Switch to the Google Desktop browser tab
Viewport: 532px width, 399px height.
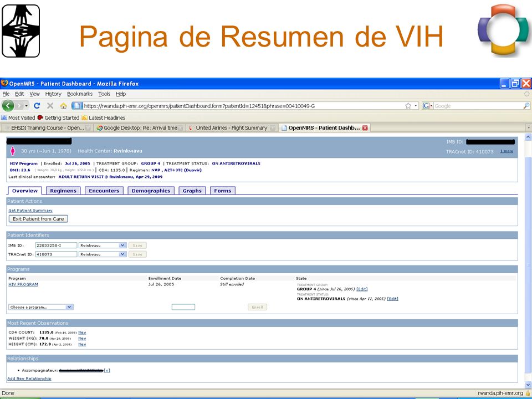click(140, 128)
